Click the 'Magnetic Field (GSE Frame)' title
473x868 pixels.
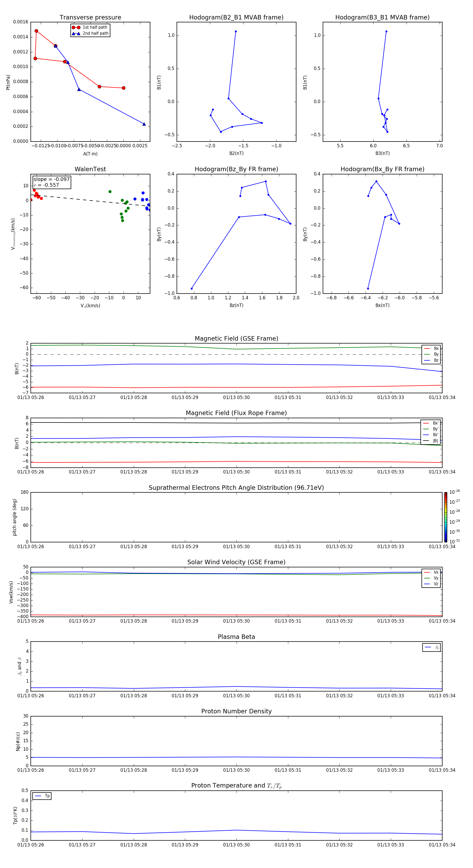(x=236, y=339)
